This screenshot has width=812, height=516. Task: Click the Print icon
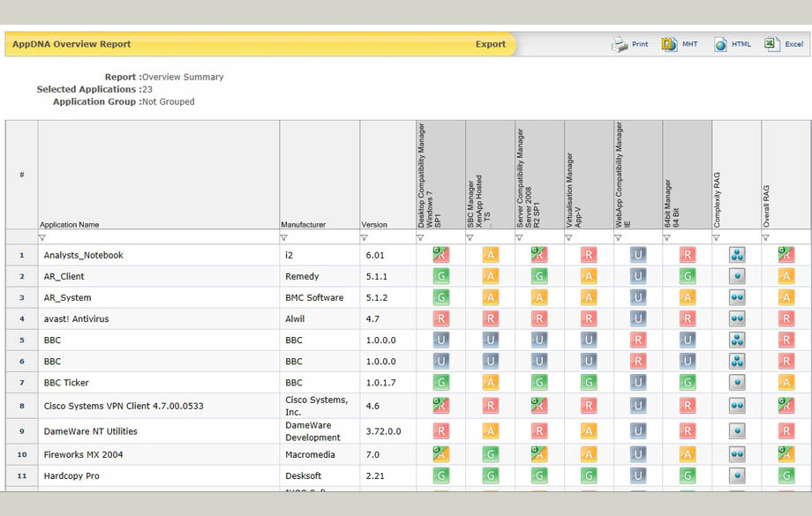tap(620, 44)
